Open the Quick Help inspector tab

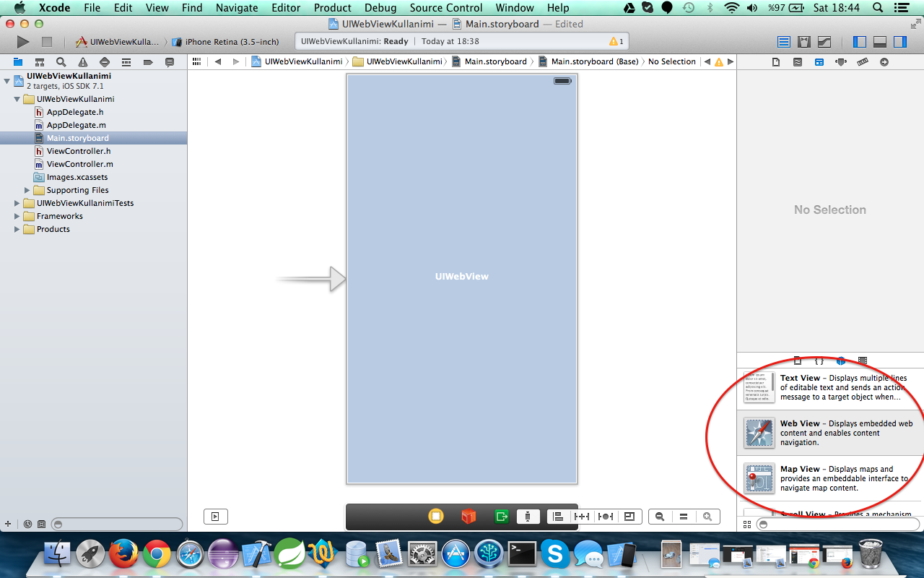pos(798,62)
